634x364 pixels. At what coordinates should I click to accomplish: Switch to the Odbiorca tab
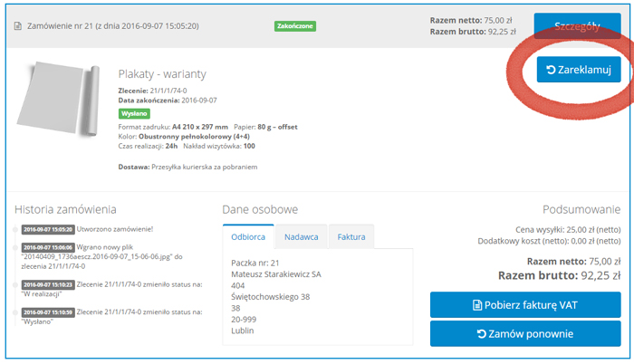pyautogui.click(x=248, y=236)
